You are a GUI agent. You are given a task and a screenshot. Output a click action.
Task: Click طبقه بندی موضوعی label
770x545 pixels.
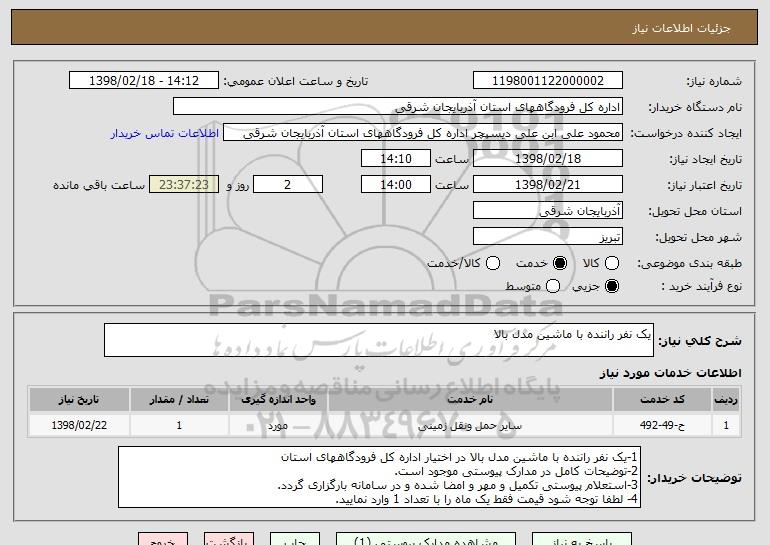(x=689, y=264)
